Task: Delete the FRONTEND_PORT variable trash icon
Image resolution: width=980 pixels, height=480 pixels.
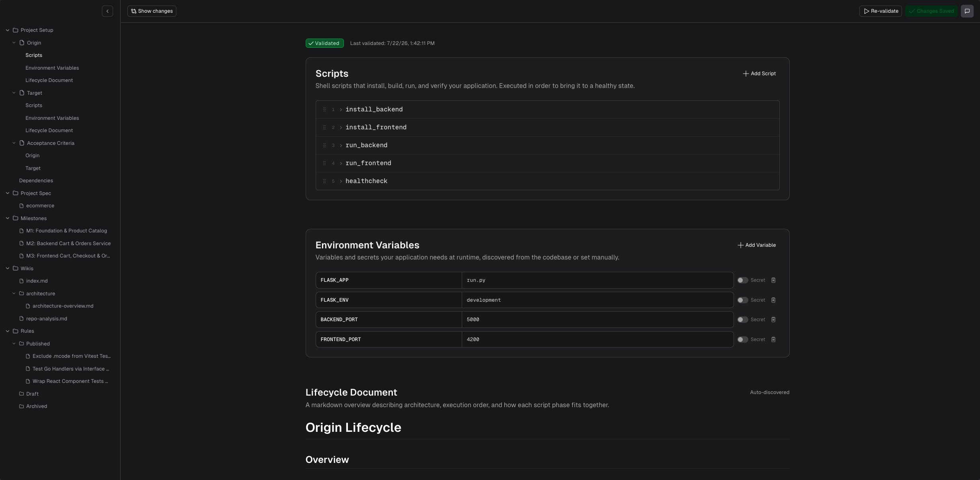Action: tap(773, 340)
